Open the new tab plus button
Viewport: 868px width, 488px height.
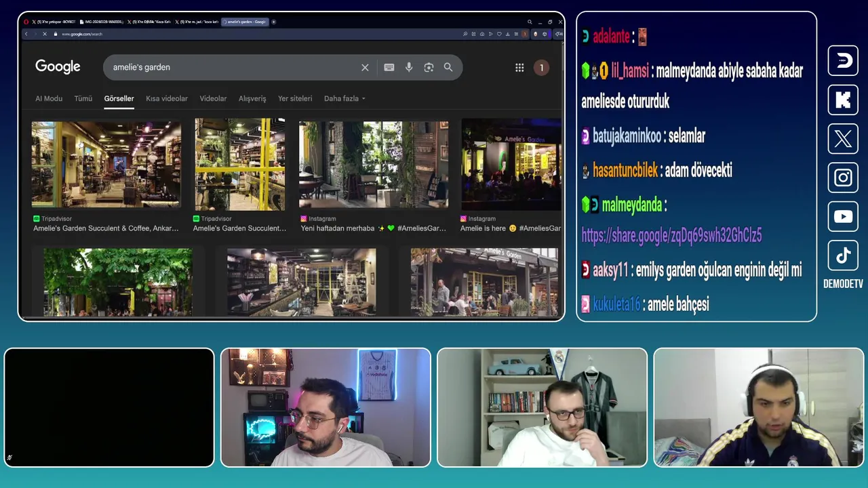tap(273, 22)
